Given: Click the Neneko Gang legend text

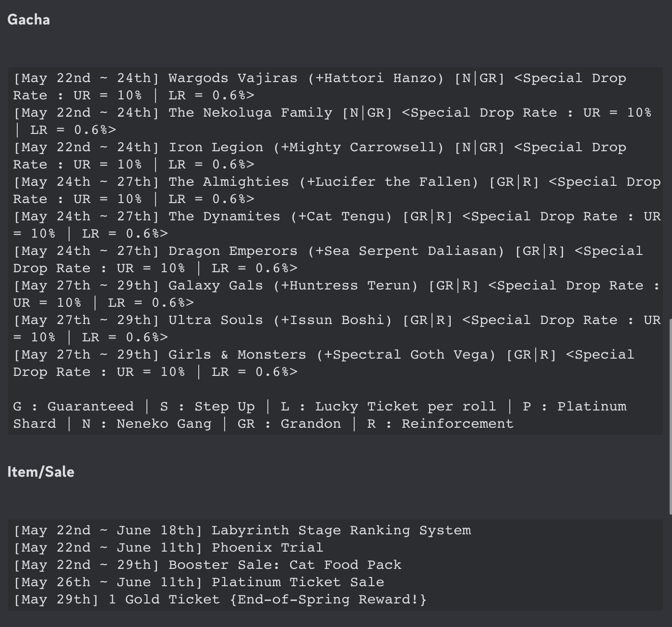Looking at the screenshot, I should pyautogui.click(x=164, y=424).
